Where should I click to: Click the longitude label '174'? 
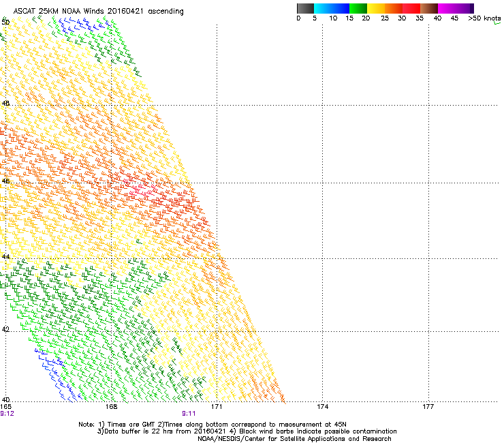(323, 407)
